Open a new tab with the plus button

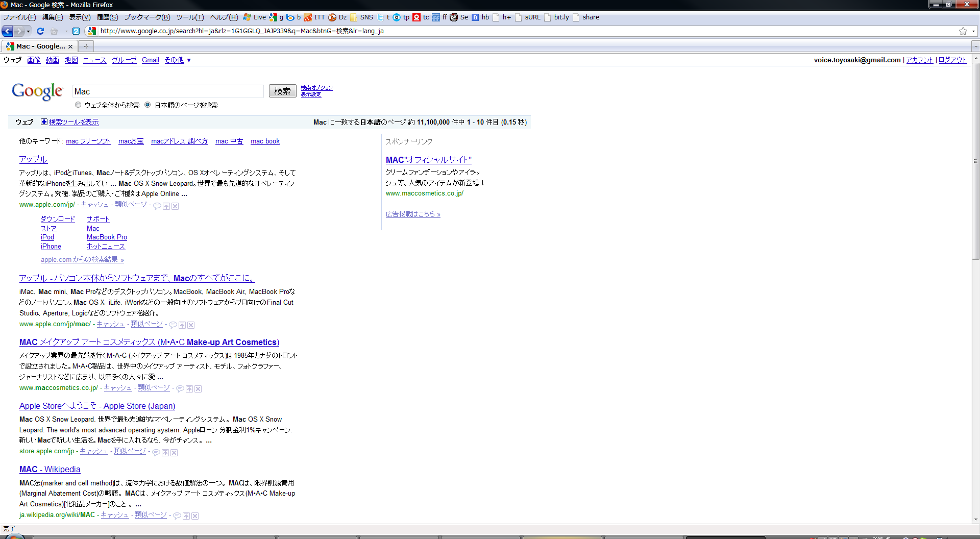pyautogui.click(x=86, y=46)
